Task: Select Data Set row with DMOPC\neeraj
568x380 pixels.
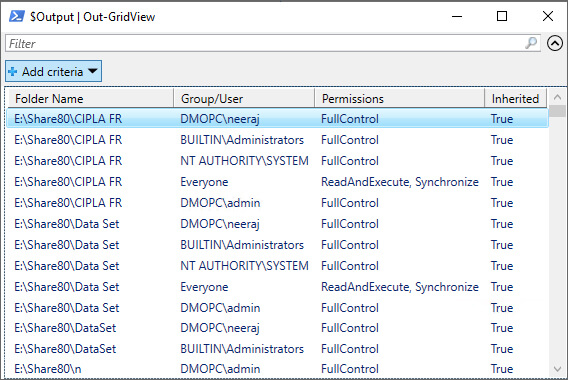Action: [x=277, y=224]
